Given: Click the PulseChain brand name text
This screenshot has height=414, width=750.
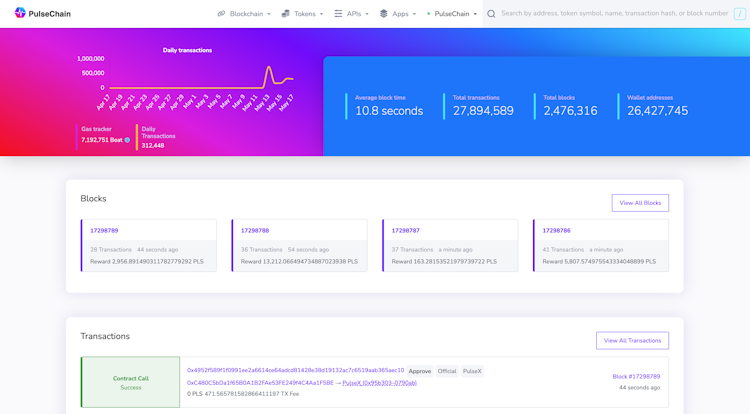Looking at the screenshot, I should point(50,14).
